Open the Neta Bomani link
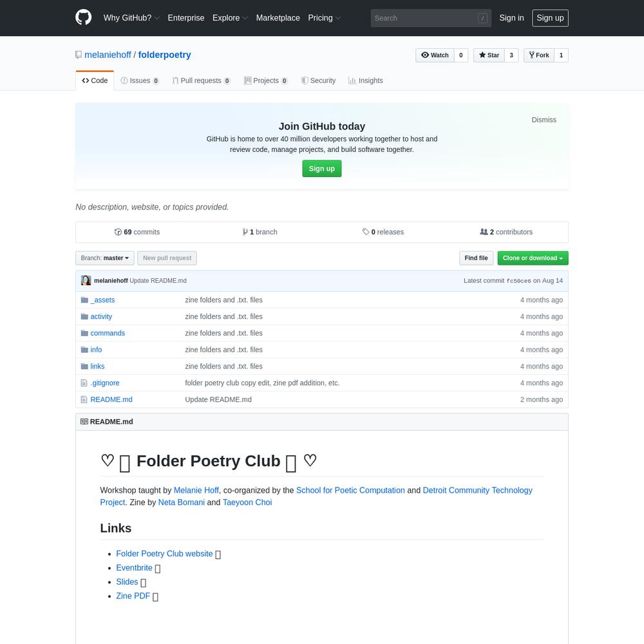 pyautogui.click(x=181, y=502)
